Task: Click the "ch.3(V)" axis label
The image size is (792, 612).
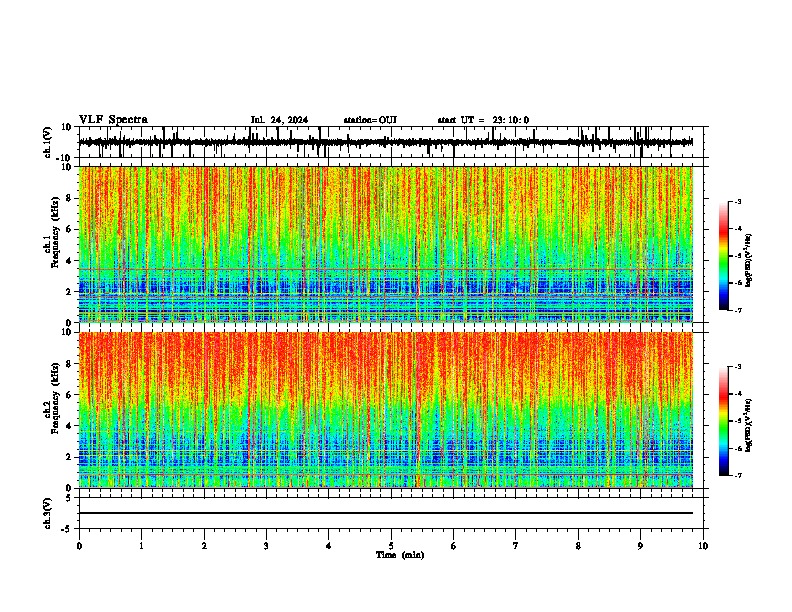Action: [48, 513]
